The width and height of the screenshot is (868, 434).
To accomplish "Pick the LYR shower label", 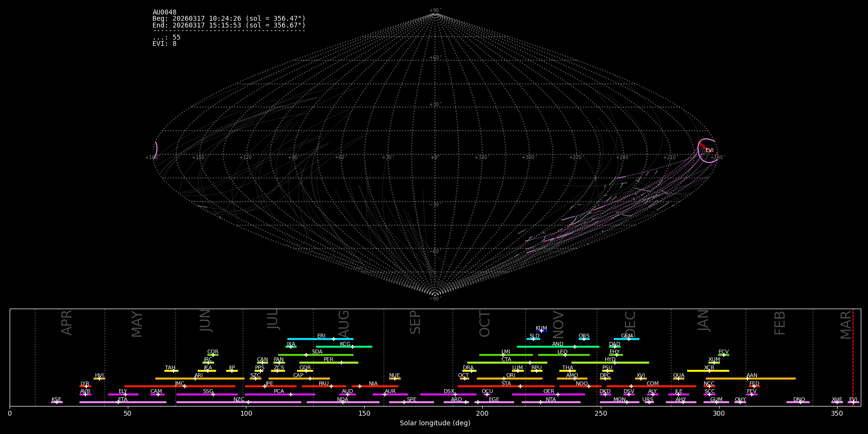I will (x=85, y=384).
